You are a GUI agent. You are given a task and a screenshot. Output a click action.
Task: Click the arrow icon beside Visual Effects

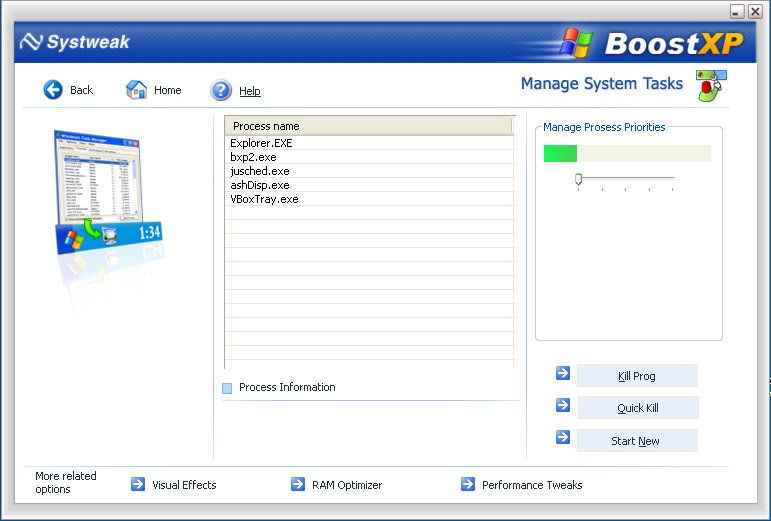click(138, 484)
